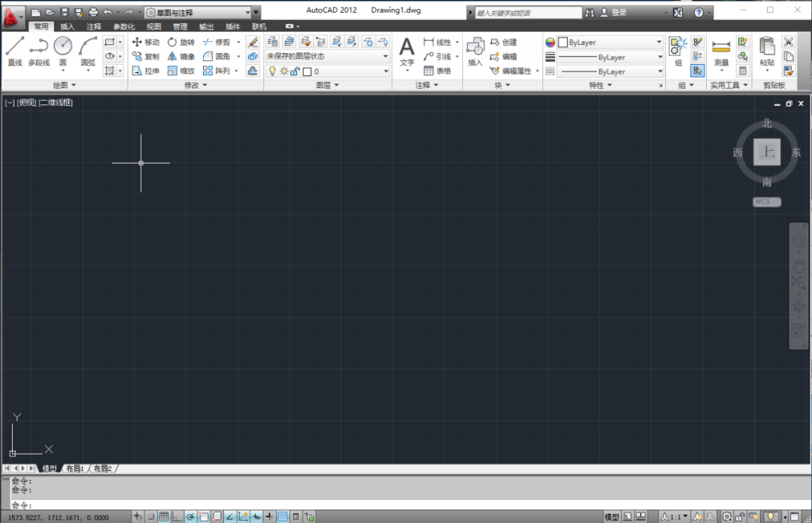Click the 旋转 (Rotate) tool
This screenshot has height=523, width=812.
tap(181, 42)
